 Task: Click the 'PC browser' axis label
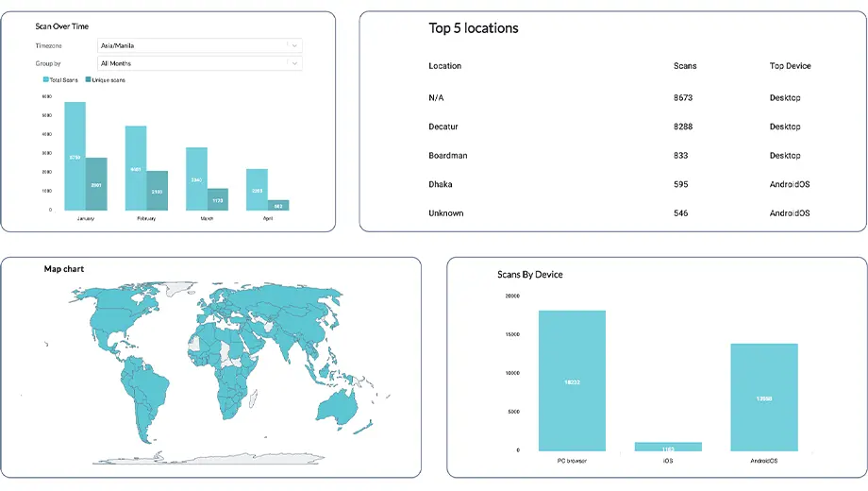[572, 461]
